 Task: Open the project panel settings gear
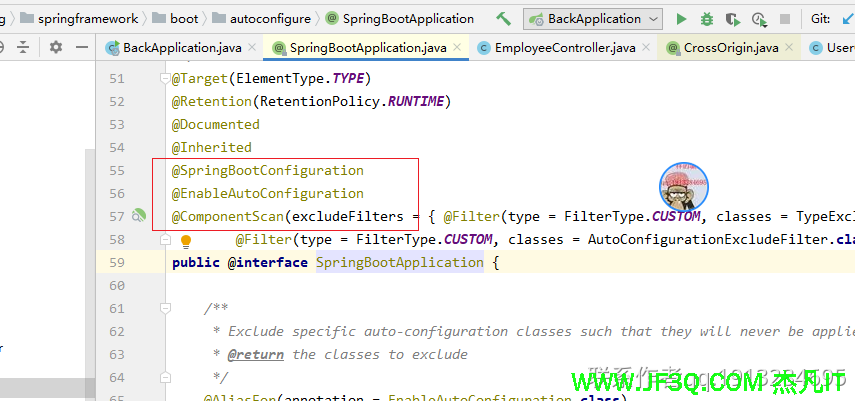pos(56,47)
